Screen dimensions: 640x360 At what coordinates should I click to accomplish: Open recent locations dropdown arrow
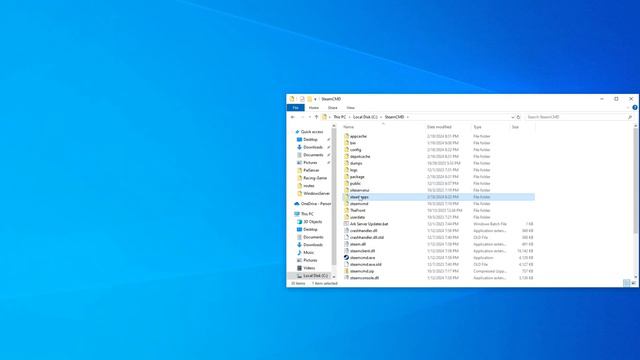309,117
